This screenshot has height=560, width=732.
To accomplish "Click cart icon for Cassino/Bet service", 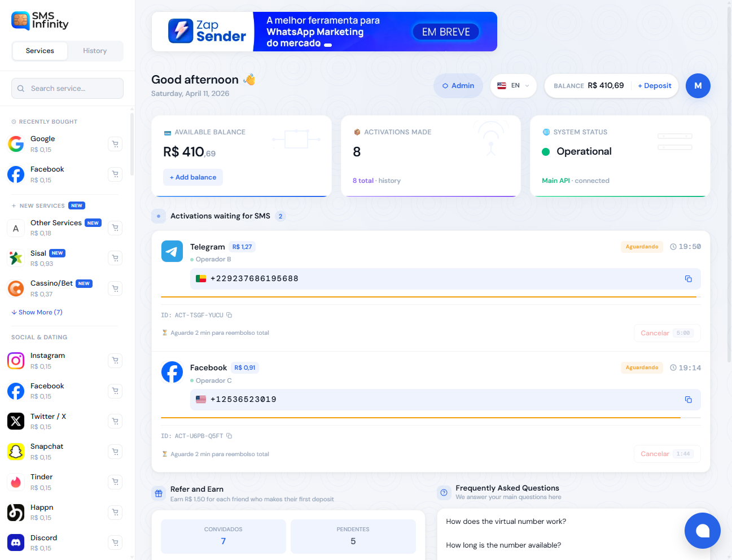I will coord(115,288).
